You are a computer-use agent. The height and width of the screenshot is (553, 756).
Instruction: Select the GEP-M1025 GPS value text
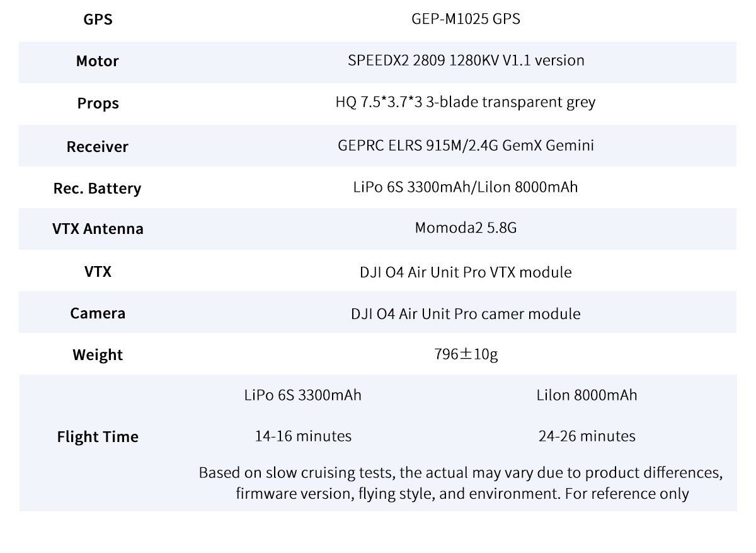[x=466, y=19]
